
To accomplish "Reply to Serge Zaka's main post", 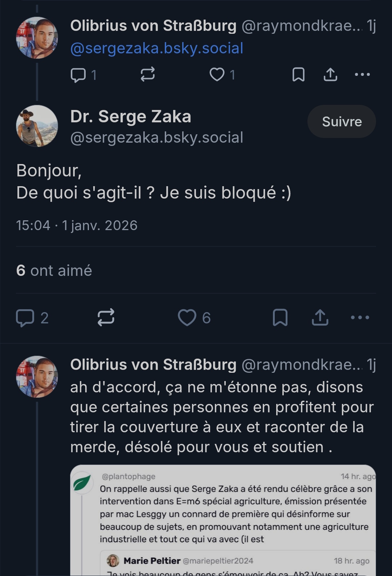I will click(25, 318).
